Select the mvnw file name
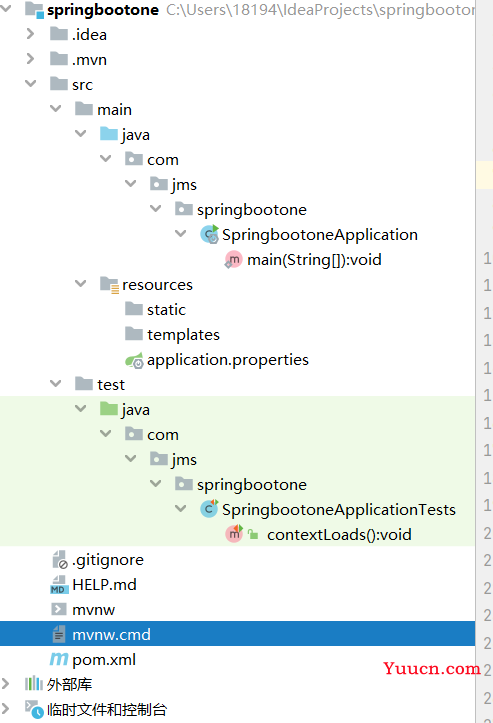 pos(94,610)
